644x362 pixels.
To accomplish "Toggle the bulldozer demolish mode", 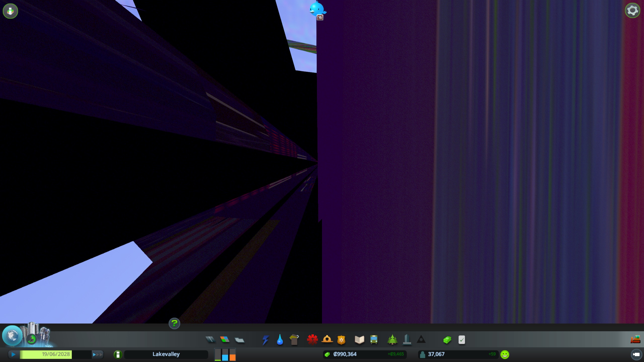I will point(635,339).
